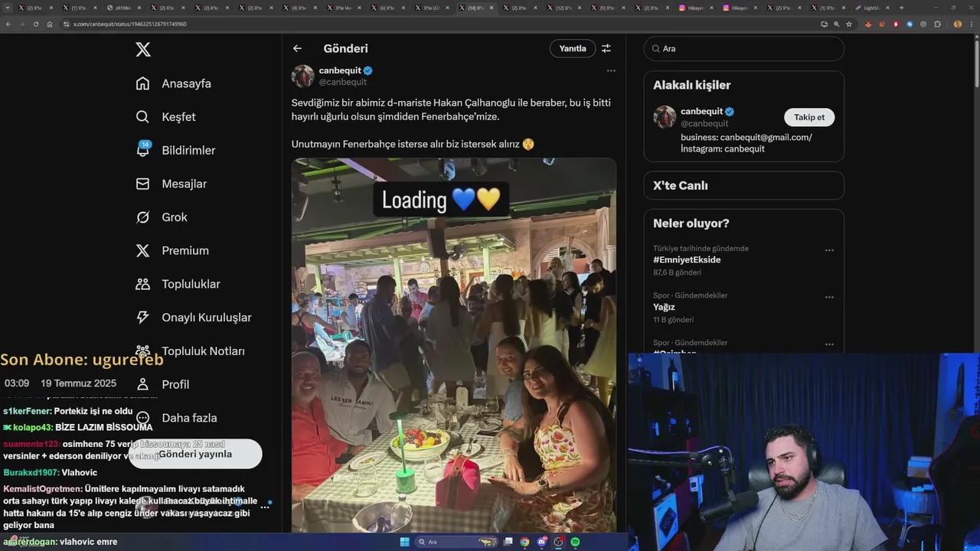Go back with the Gönderi arrow
The height and width of the screenshot is (551, 980).
[x=297, y=48]
